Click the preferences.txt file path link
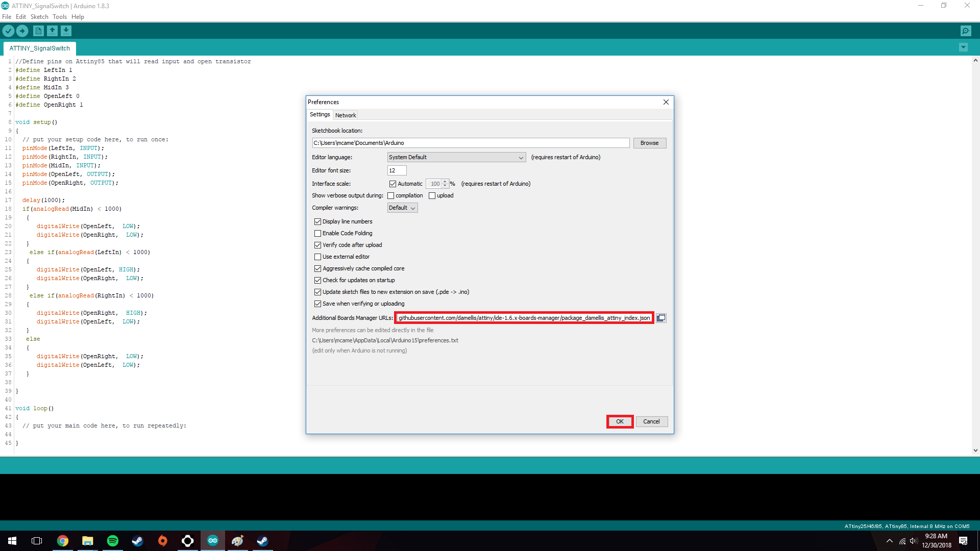 click(385, 340)
